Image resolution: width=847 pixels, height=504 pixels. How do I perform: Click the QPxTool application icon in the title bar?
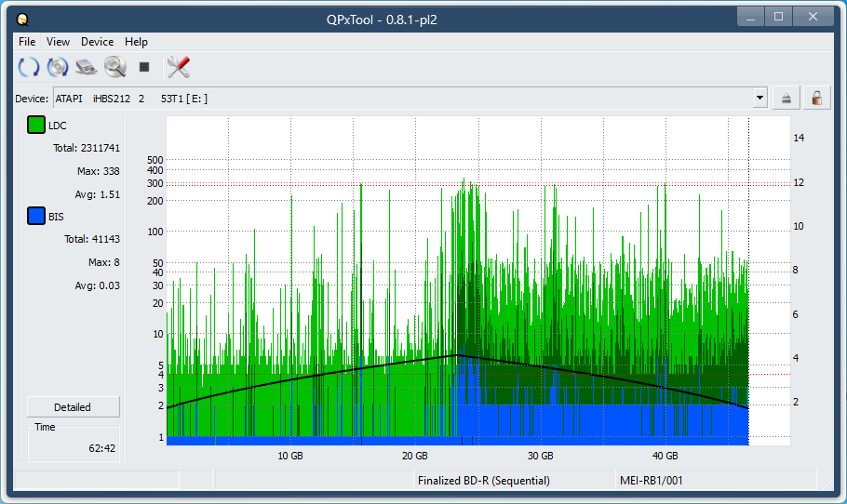point(22,20)
